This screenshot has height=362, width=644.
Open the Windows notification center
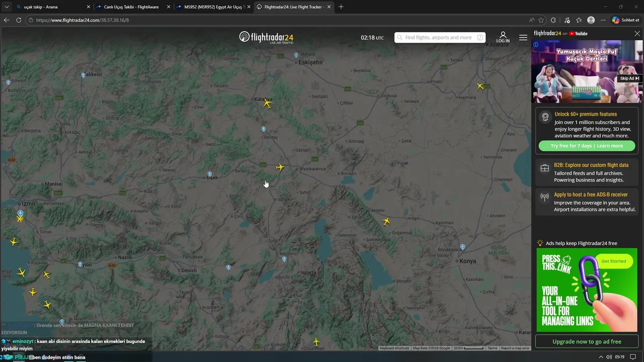pyautogui.click(x=633, y=357)
